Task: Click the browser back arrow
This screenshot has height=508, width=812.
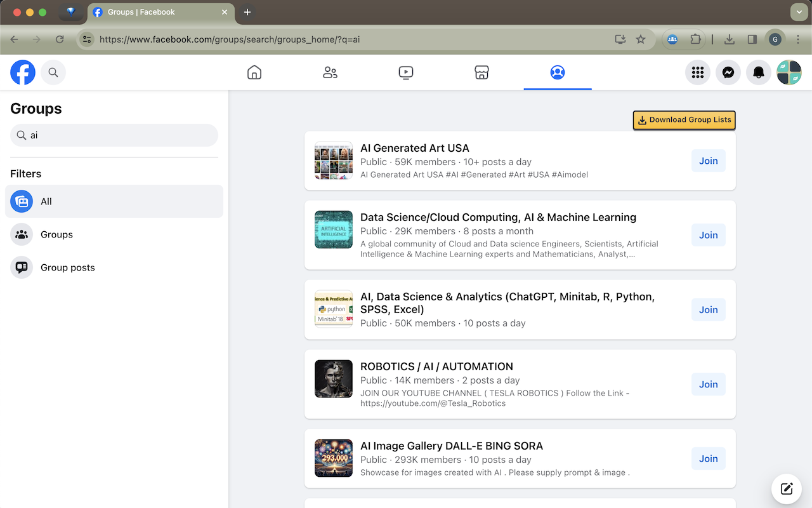Action: point(14,39)
